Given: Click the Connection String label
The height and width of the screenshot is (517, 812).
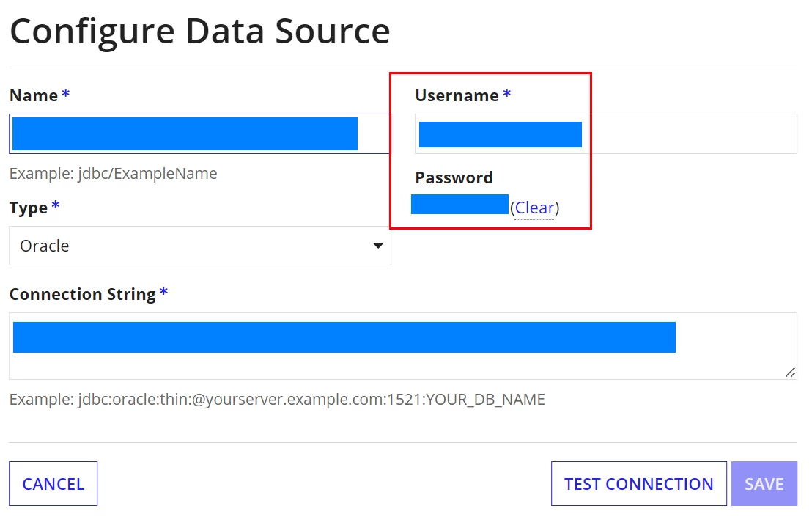Looking at the screenshot, I should click(x=82, y=294).
